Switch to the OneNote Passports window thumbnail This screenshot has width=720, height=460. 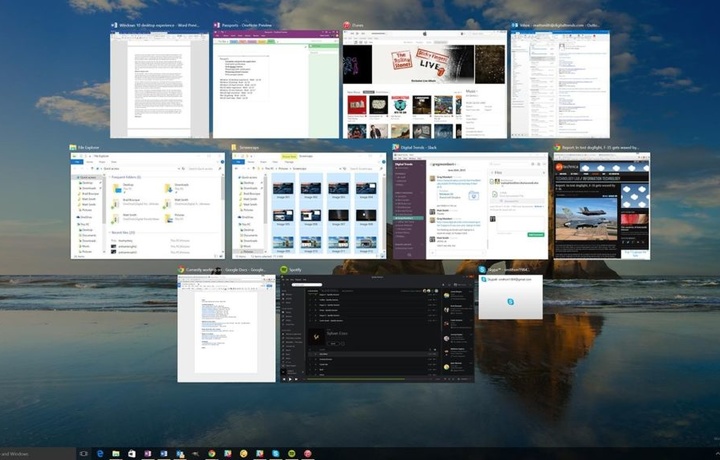pyautogui.click(x=276, y=84)
